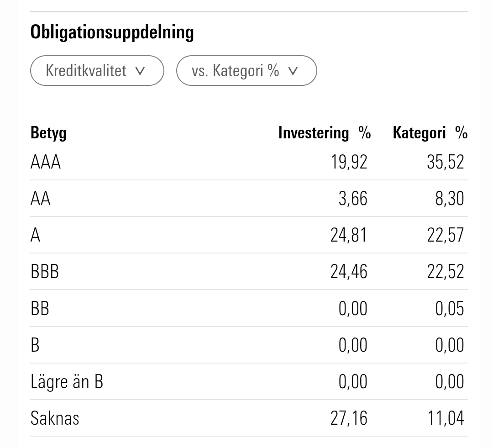Select the BB rating row label

tap(40, 309)
